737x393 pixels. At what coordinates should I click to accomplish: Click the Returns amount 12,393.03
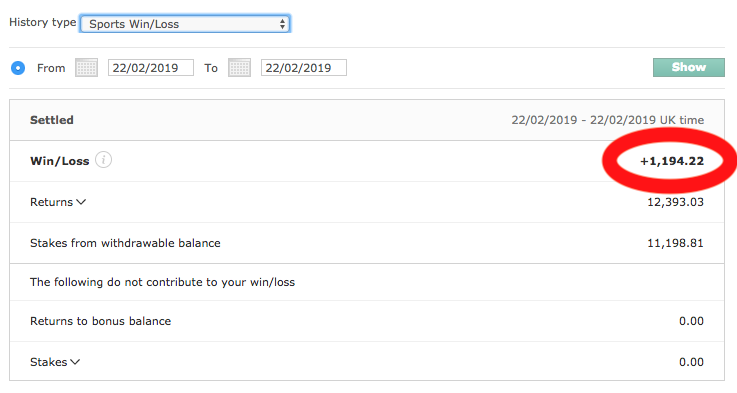(x=675, y=202)
